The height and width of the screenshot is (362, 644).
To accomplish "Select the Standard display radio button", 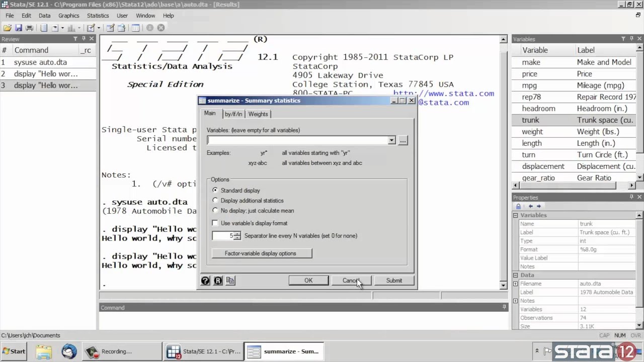I will [215, 191].
